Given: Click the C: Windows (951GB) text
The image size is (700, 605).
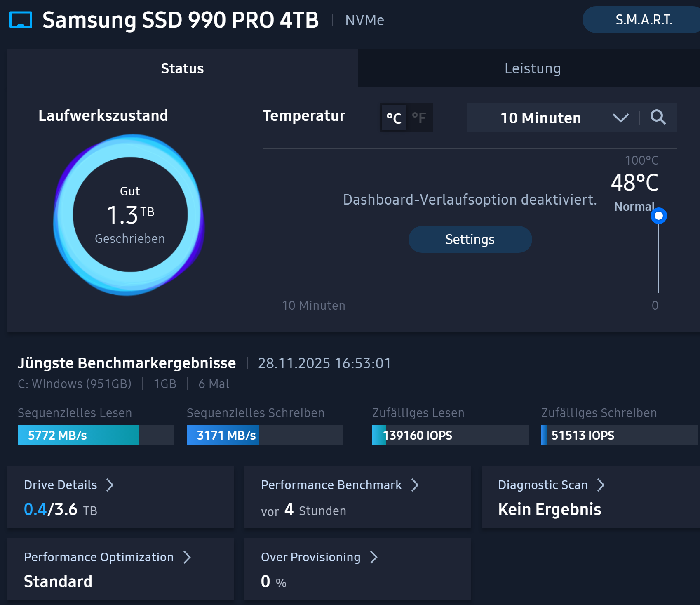Looking at the screenshot, I should pyautogui.click(x=75, y=384).
